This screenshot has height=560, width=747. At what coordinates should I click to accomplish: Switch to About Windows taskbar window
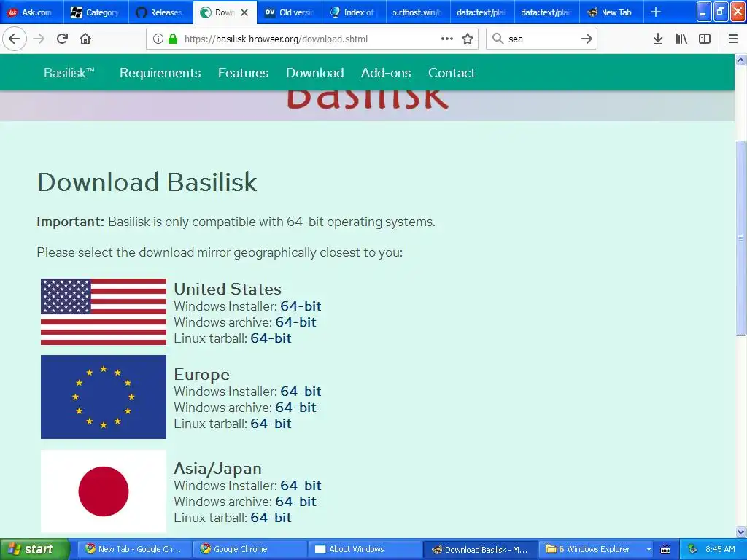pyautogui.click(x=365, y=549)
